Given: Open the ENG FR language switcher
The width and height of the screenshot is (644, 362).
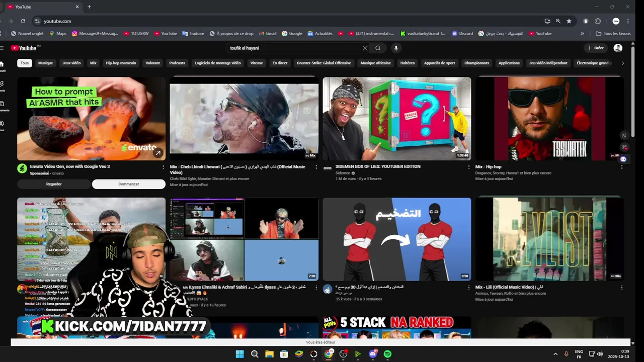Looking at the screenshot, I should [579, 354].
